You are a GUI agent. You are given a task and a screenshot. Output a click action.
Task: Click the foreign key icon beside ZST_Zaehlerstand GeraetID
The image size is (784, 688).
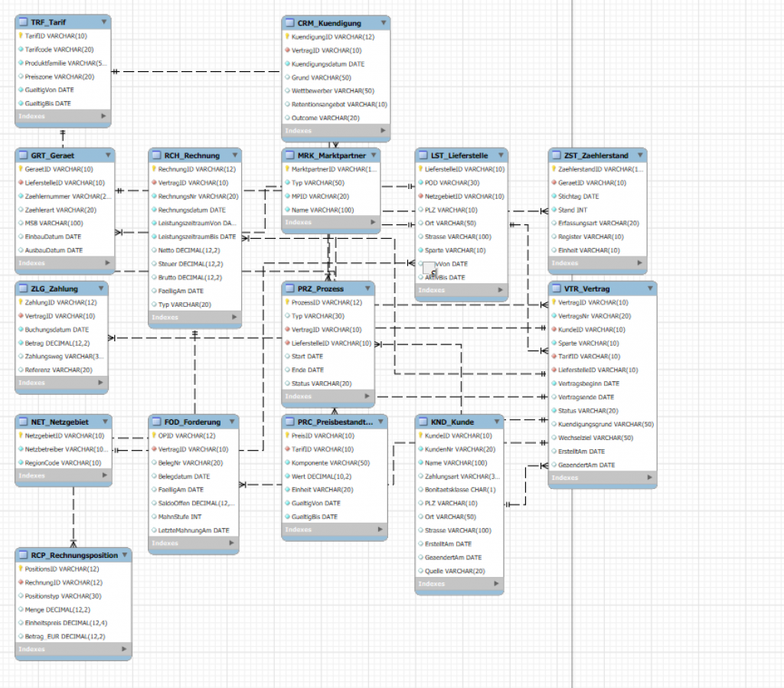(x=554, y=183)
